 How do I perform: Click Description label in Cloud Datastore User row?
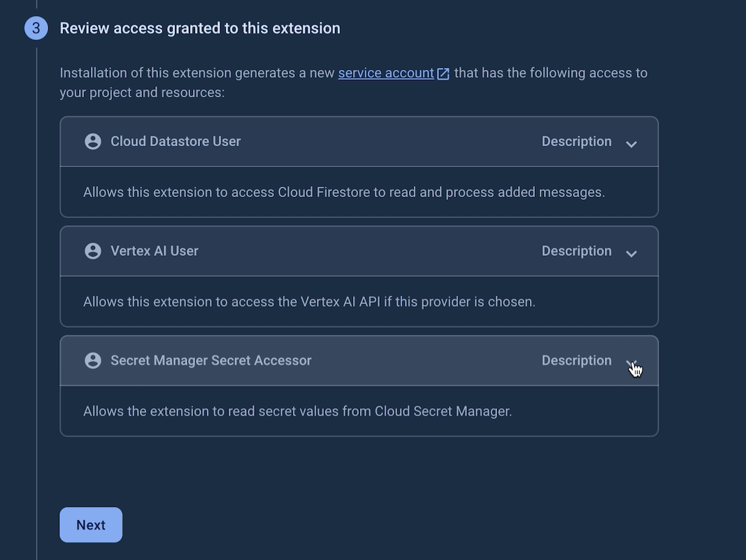point(576,141)
